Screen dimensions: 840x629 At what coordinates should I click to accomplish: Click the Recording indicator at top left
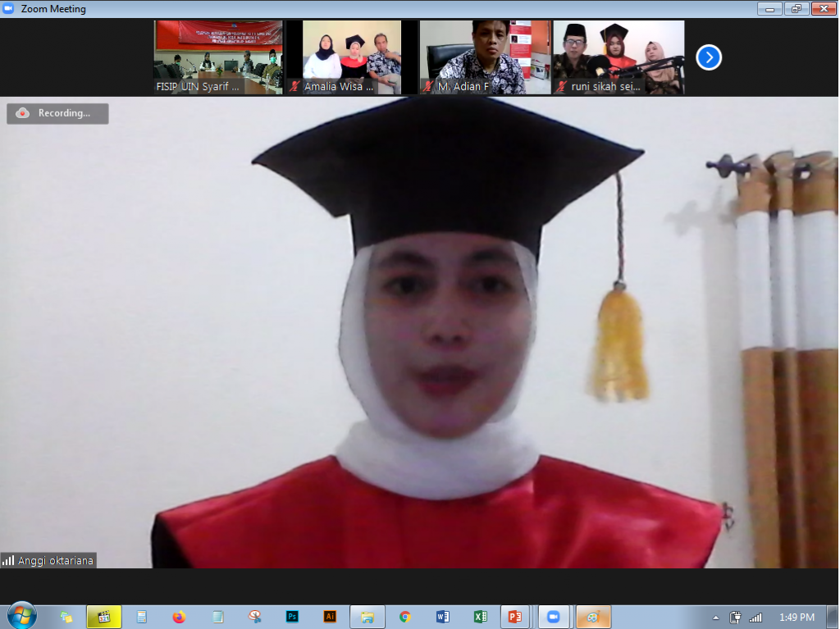click(x=57, y=113)
